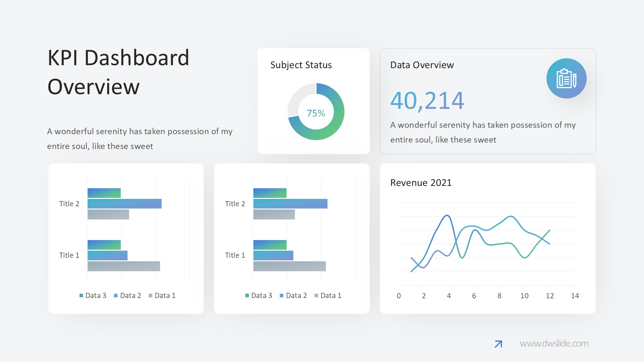Viewport: 644px width, 362px height.
Task: Click Data 1 legend swatch in middle chart
Action: pyautogui.click(x=316, y=296)
